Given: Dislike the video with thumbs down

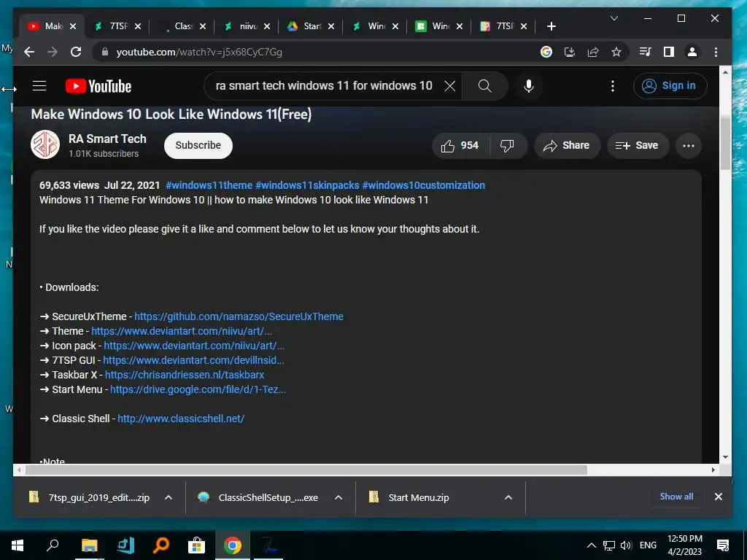Looking at the screenshot, I should [x=508, y=146].
